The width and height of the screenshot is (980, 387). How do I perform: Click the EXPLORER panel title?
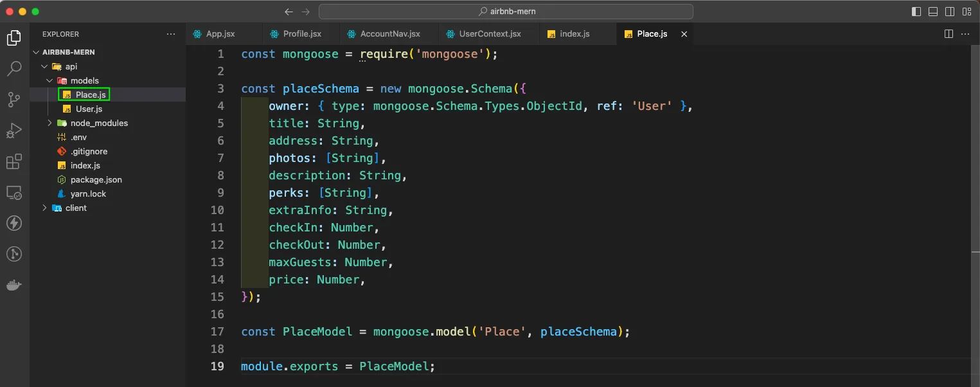pos(60,34)
